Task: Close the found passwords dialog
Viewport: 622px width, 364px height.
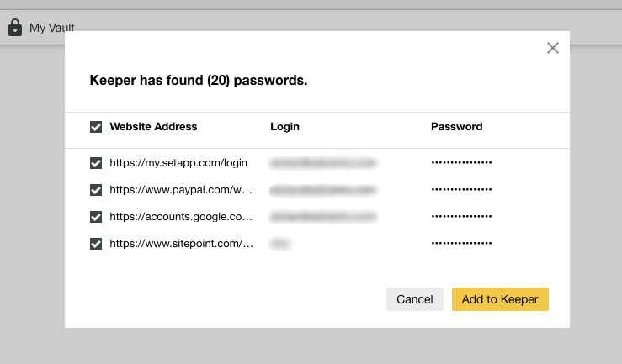Action: [553, 48]
